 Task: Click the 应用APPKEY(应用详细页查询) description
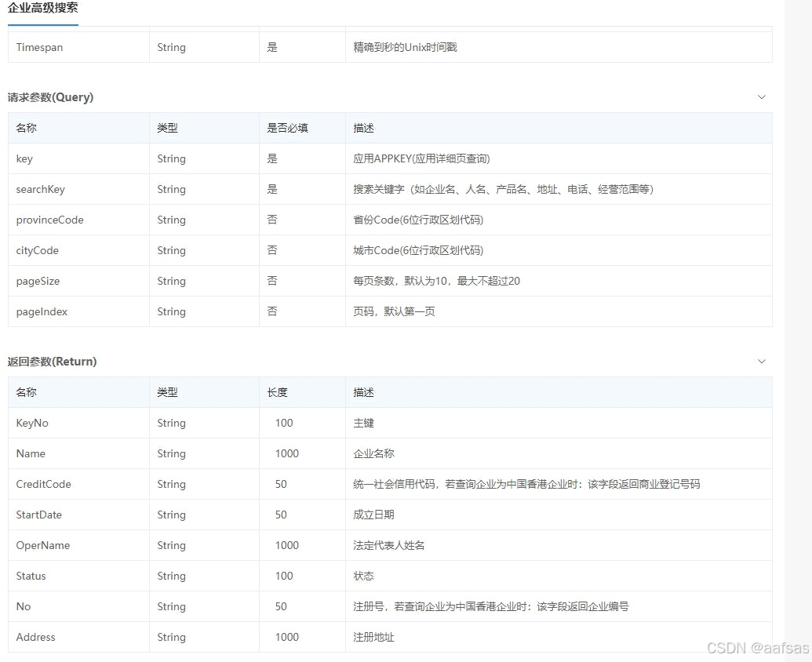click(x=421, y=159)
